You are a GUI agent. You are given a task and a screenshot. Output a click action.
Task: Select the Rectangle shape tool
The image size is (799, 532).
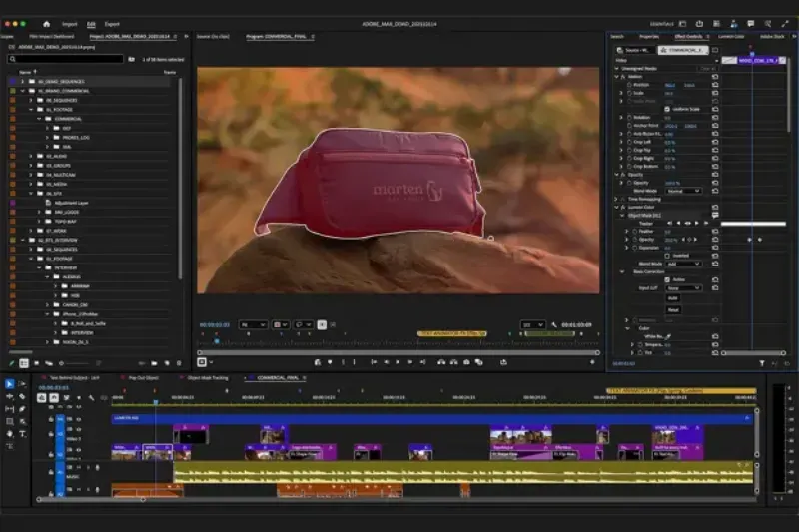pyautogui.click(x=9, y=421)
